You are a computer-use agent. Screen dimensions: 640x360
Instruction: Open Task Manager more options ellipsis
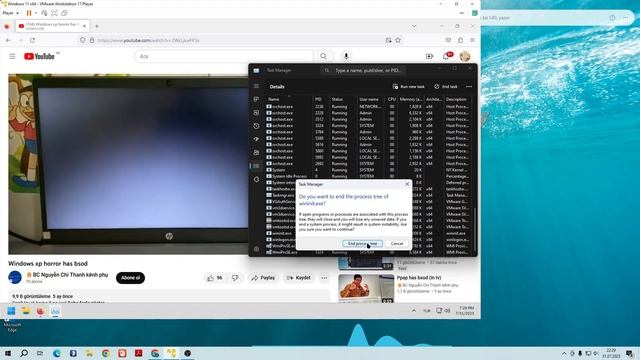(x=469, y=87)
